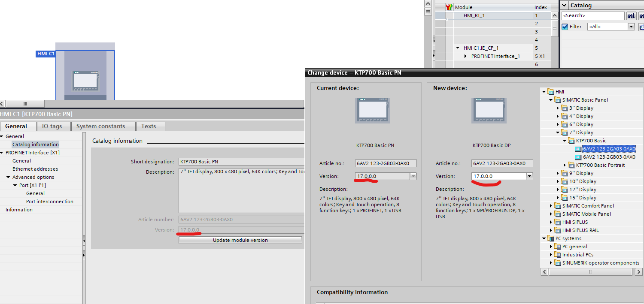The height and width of the screenshot is (304, 644).
Task: Click the properties splitter collapse arrow
Action: [x=84, y=241]
